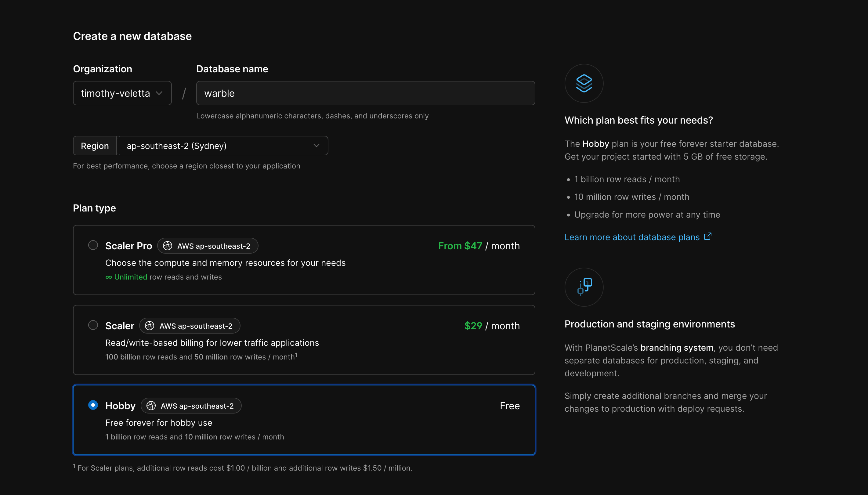Click the '1 billion row reads / month' sidebar bullet
Image resolution: width=868 pixels, height=495 pixels.
pyautogui.click(x=627, y=179)
